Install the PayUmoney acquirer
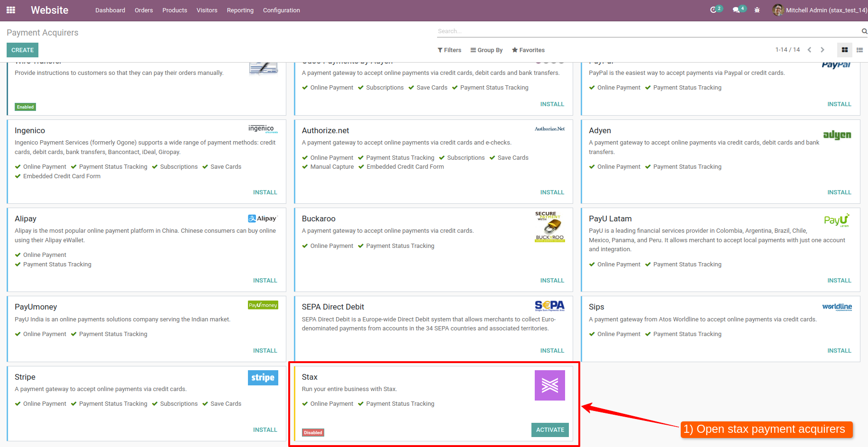Viewport: 868px width, 447px height. [265, 350]
